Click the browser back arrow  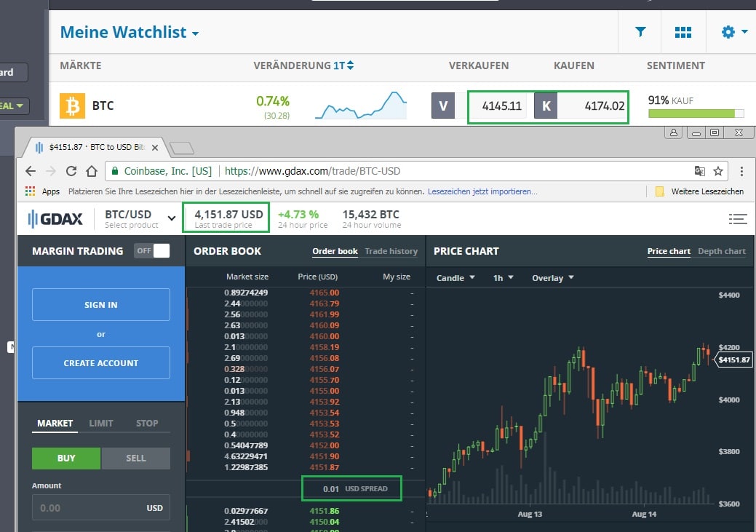pos(30,171)
